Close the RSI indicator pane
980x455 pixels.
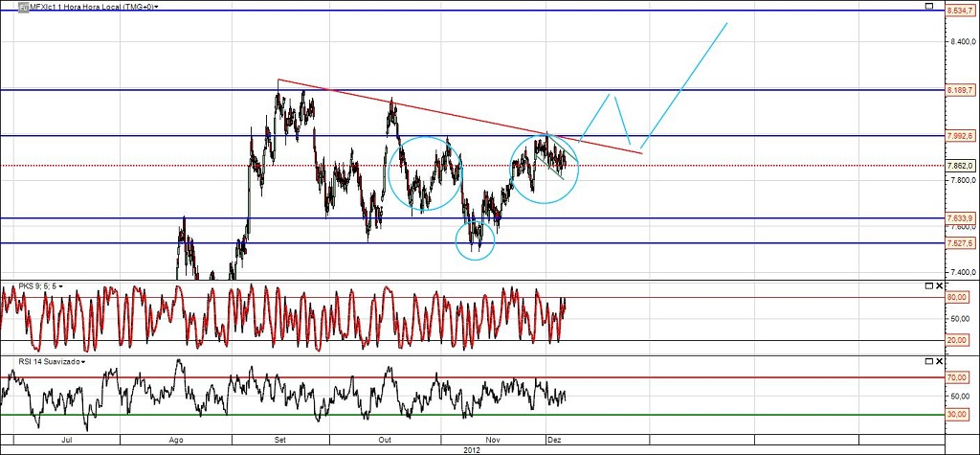tap(939, 362)
